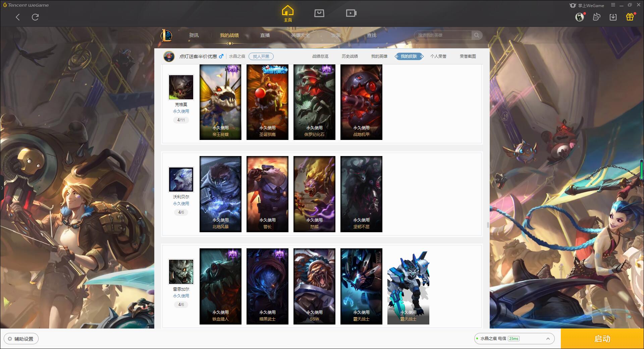The image size is (644, 349).
Task: Open the 战绩总览 section
Action: coord(320,56)
